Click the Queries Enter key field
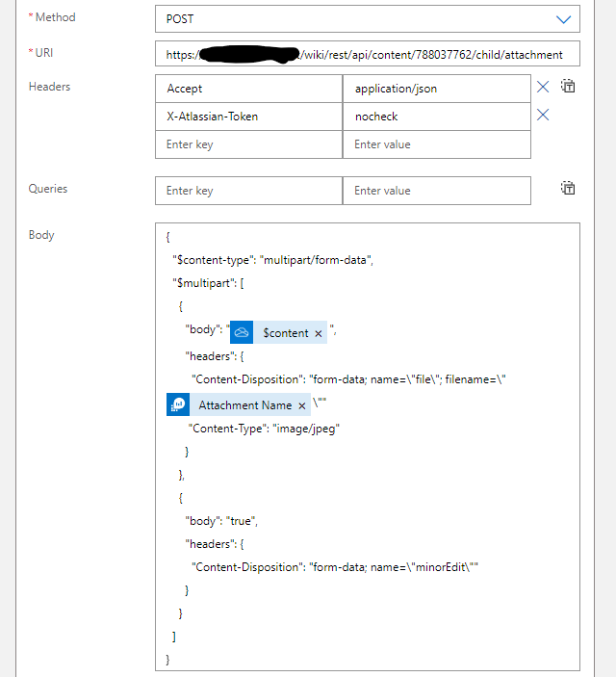 248,191
